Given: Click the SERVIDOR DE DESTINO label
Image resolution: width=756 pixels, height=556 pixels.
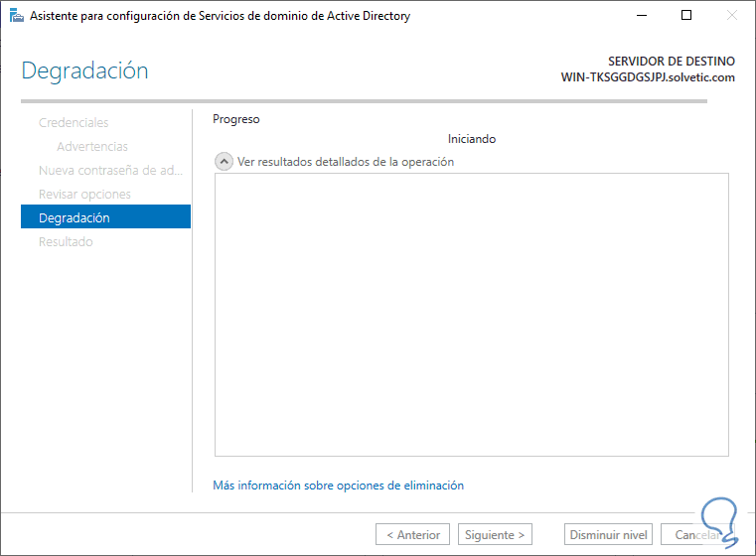Looking at the screenshot, I should coord(672,62).
